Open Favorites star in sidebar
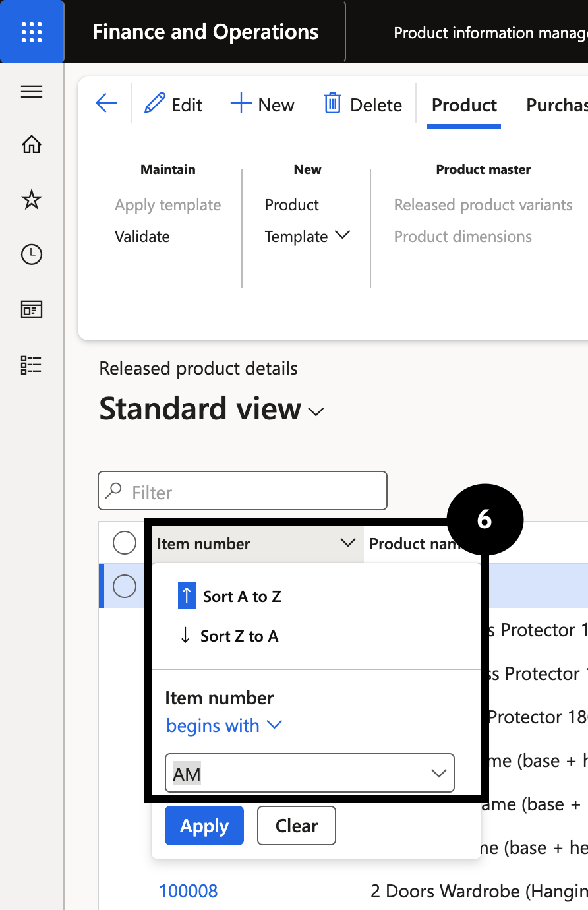The image size is (588, 910). (x=32, y=198)
